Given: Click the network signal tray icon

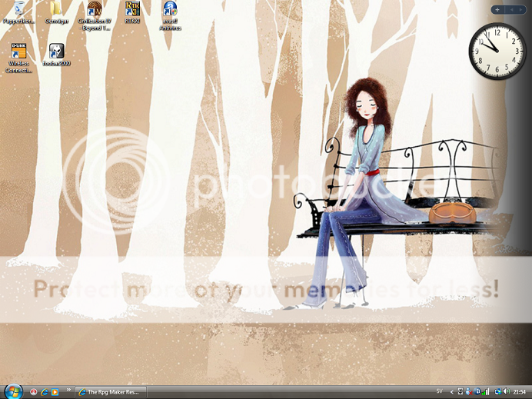Looking at the screenshot, I should 487,392.
